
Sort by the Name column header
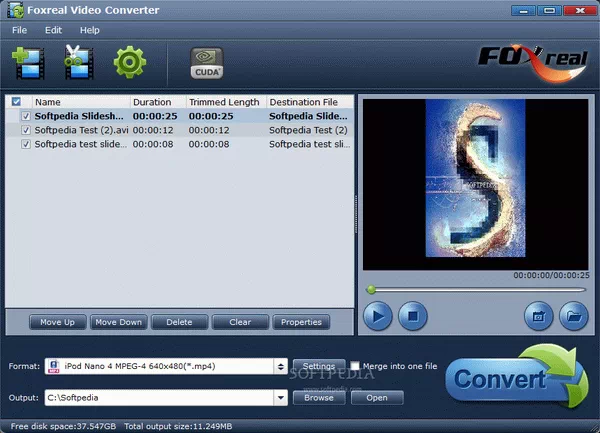(81, 102)
